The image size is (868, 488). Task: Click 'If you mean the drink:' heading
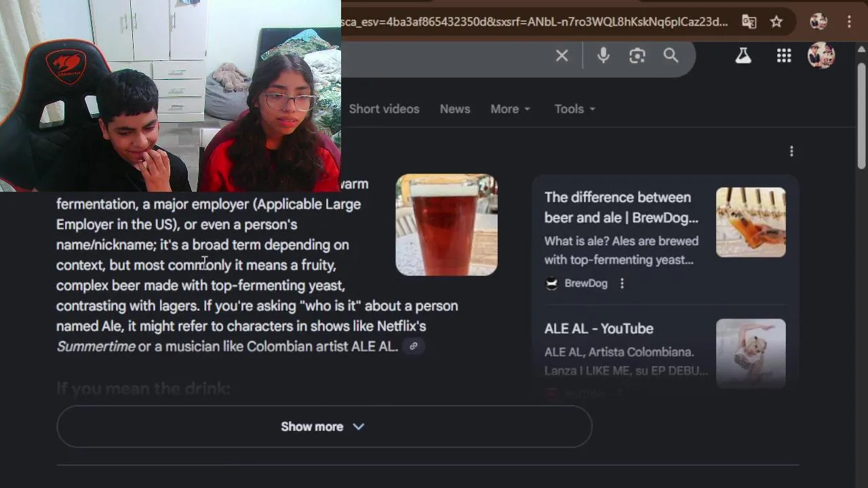(x=143, y=388)
